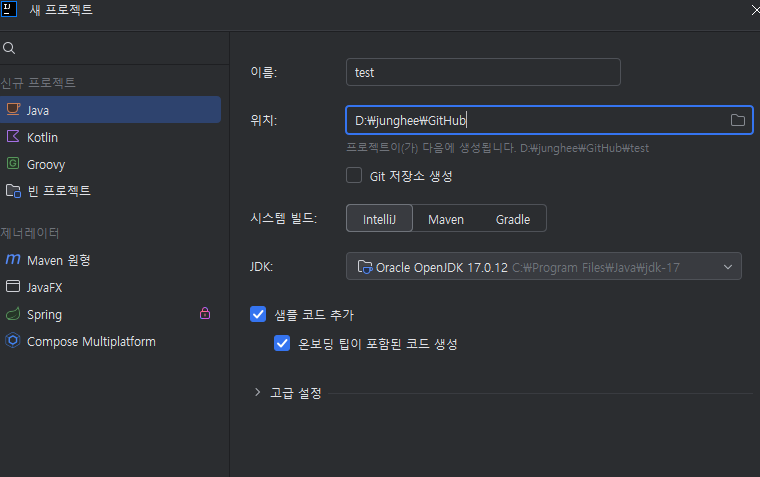The height and width of the screenshot is (477, 760).
Task: Open the JDK dropdown arrow
Action: [728, 267]
